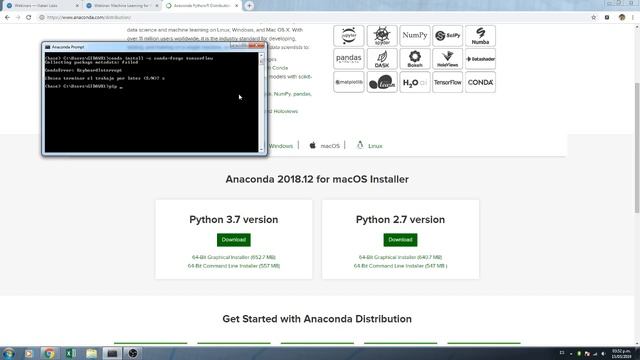Click the NumPy, pandas link in page text
Viewport: 640px width, 360px height.
pos(293,94)
